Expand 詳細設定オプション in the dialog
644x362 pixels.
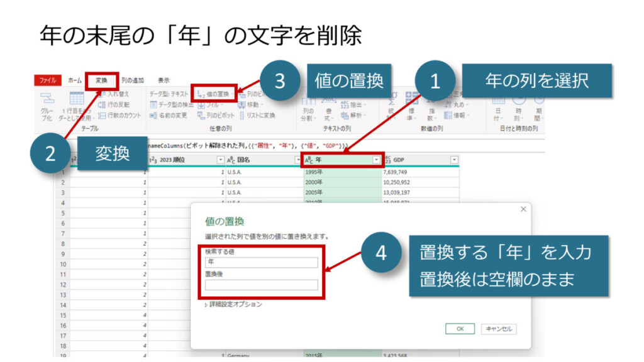(x=234, y=304)
